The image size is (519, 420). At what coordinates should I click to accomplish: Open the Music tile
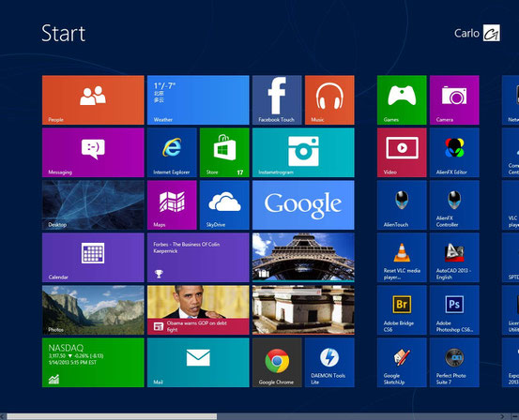coord(329,100)
